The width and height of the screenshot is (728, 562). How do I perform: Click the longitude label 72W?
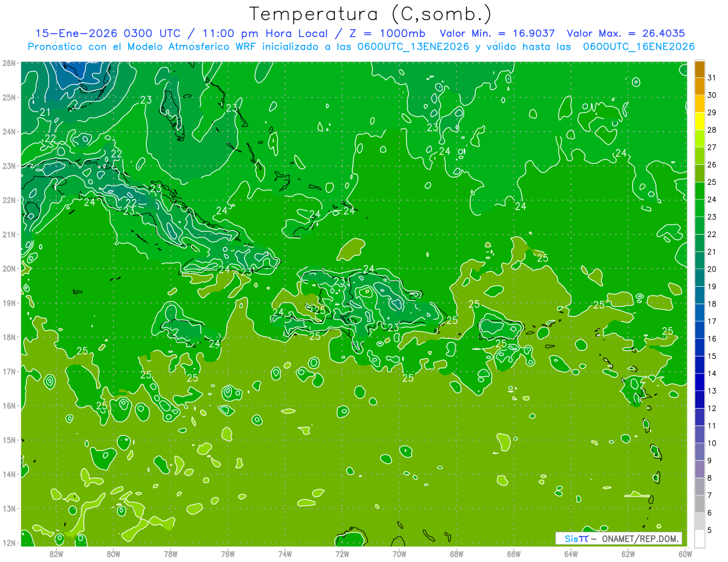(342, 553)
